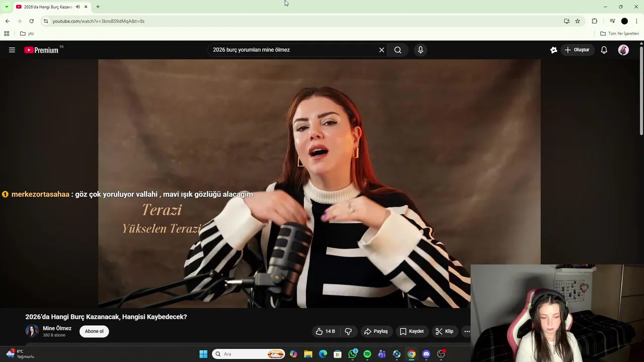Viewport: 644px width, 362px height.
Task: Mute tab via speaker icon
Action: [77, 7]
